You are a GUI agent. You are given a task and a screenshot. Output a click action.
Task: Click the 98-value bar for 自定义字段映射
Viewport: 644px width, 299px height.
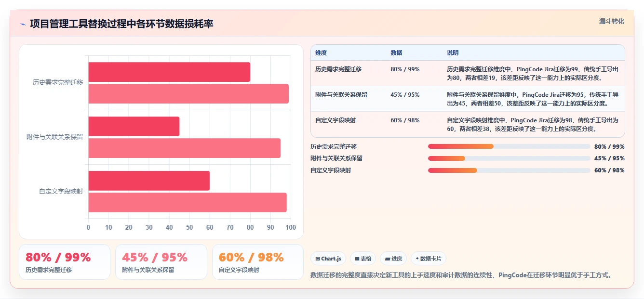pos(188,202)
